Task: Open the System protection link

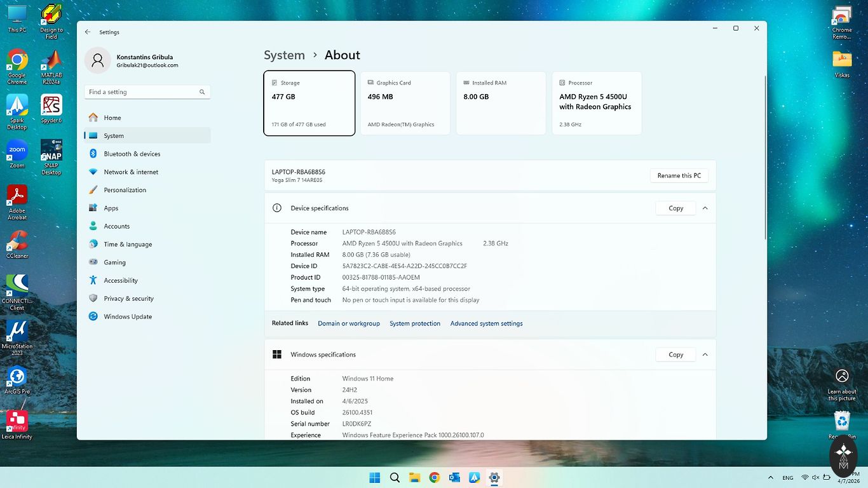Action: click(414, 324)
